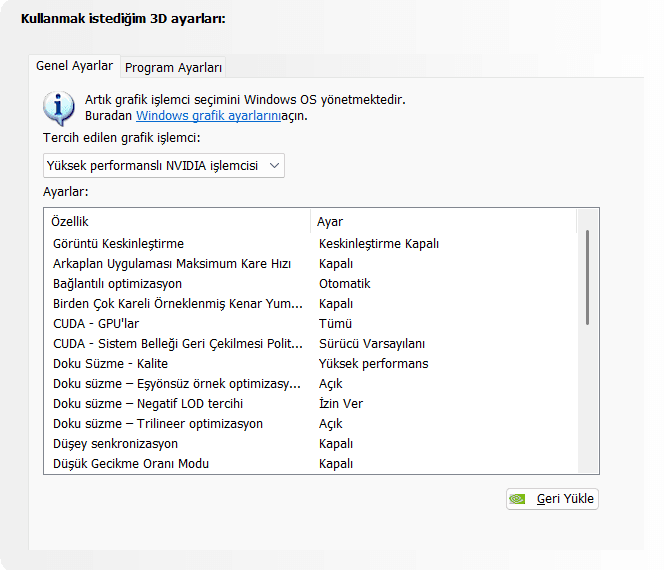Click the İzin Ver value
Viewport: 664px width, 570px height.
[x=341, y=404]
